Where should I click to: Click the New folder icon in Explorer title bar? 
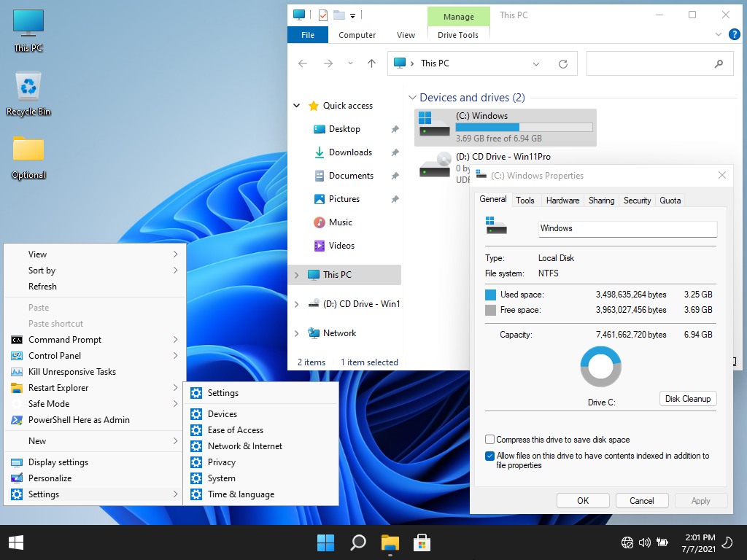pyautogui.click(x=338, y=15)
